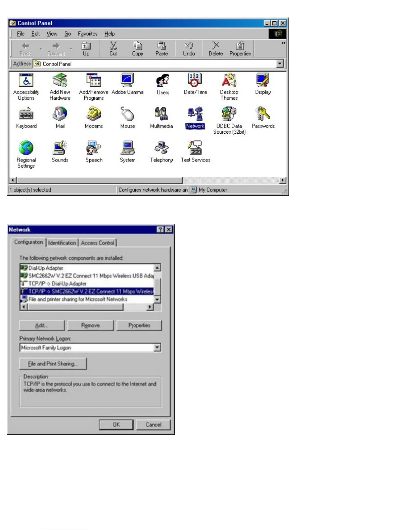Viewport: 411px width, 532px height.
Task: Click components list scroll down arrow
Action: (157, 299)
